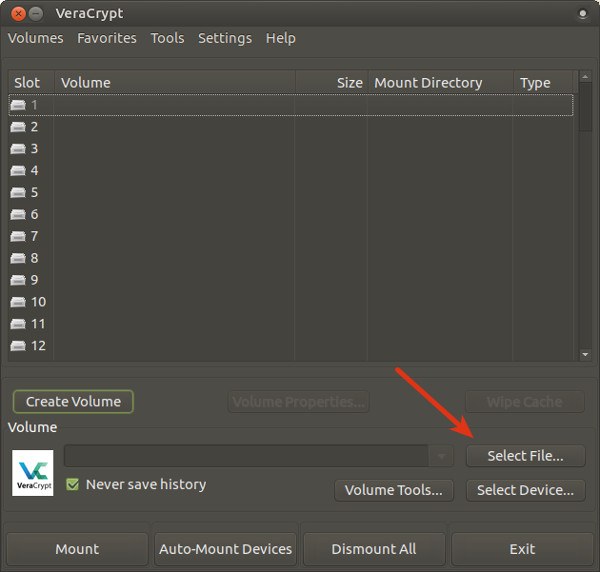Toggle the Never save history checkbox
Image resolution: width=600 pixels, height=572 pixels.
[72, 484]
